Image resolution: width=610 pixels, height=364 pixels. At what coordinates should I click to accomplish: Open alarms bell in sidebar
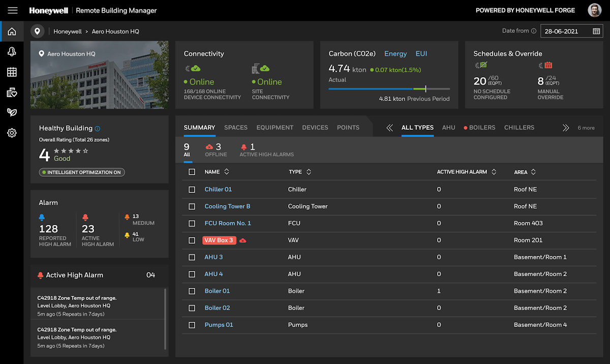pyautogui.click(x=12, y=52)
